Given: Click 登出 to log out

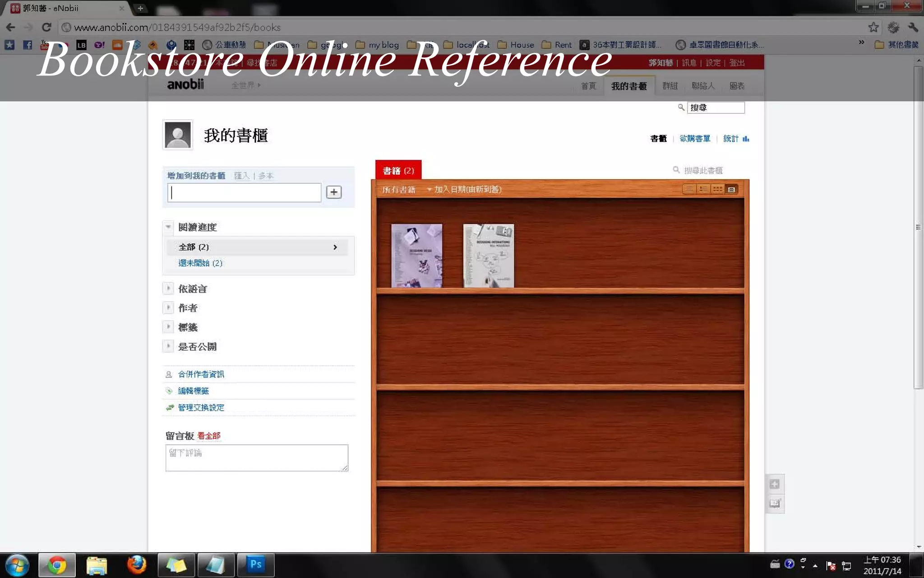Looking at the screenshot, I should 737,63.
